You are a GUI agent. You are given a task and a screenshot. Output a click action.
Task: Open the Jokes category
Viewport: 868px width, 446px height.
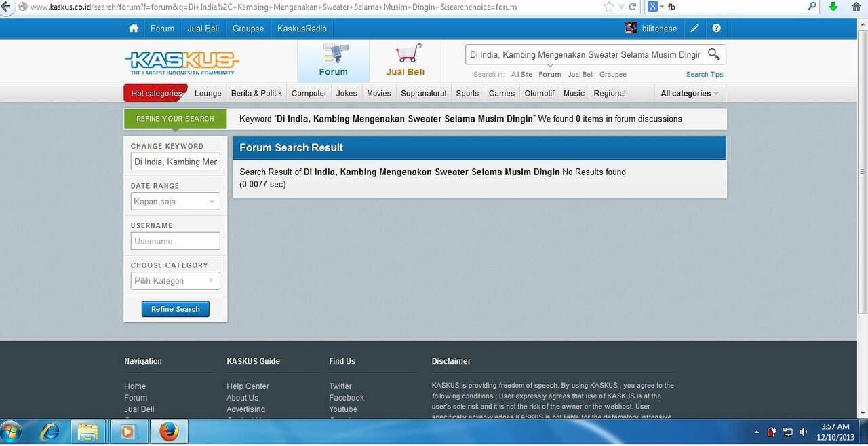pos(347,94)
